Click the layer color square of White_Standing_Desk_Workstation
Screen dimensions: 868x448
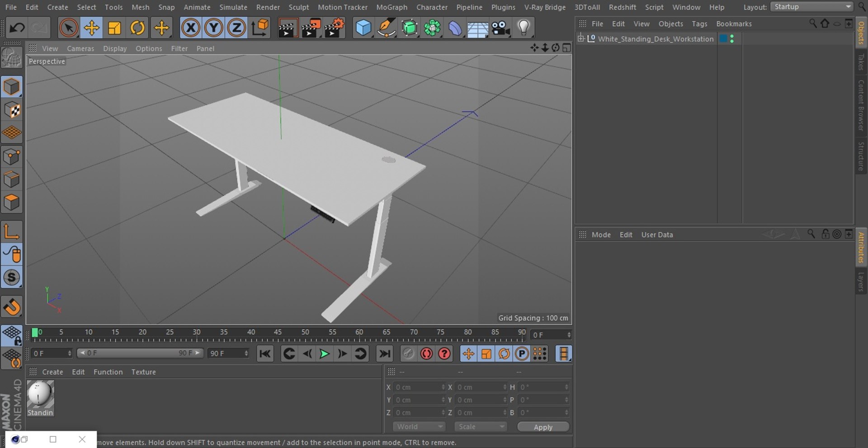click(723, 39)
